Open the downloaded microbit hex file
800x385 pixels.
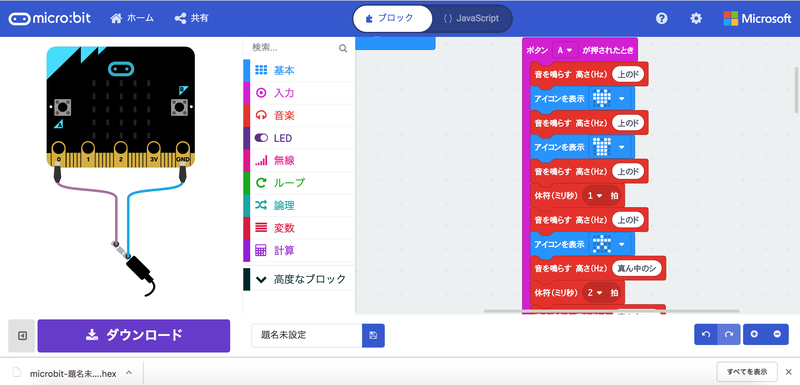coord(73,373)
